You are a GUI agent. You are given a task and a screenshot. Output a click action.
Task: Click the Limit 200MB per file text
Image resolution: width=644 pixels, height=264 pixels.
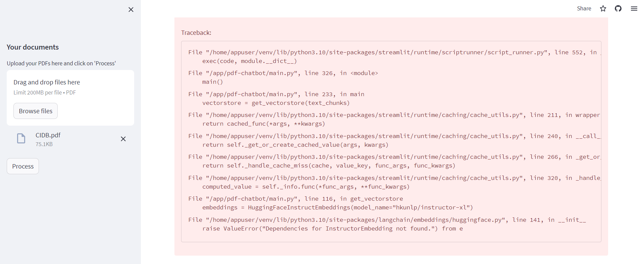(45, 92)
